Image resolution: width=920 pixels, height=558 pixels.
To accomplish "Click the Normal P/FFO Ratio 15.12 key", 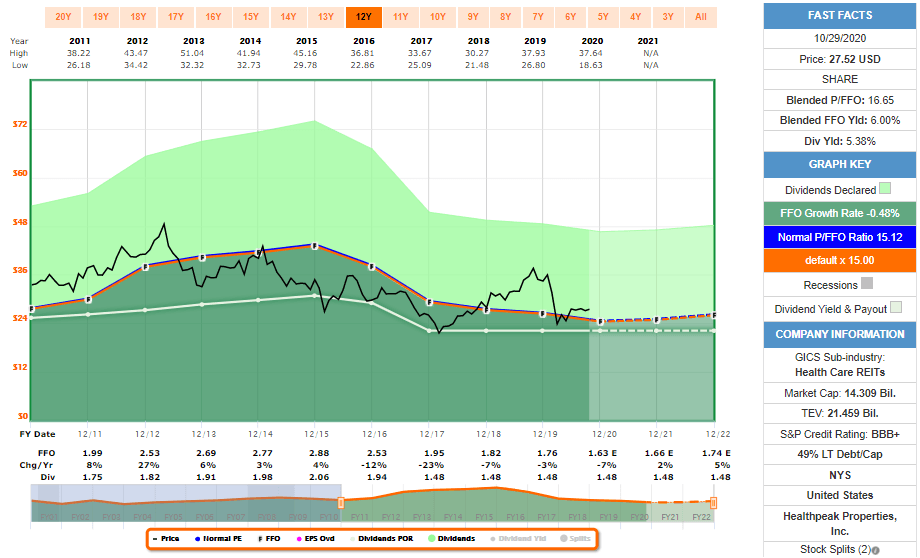I will tap(840, 237).
